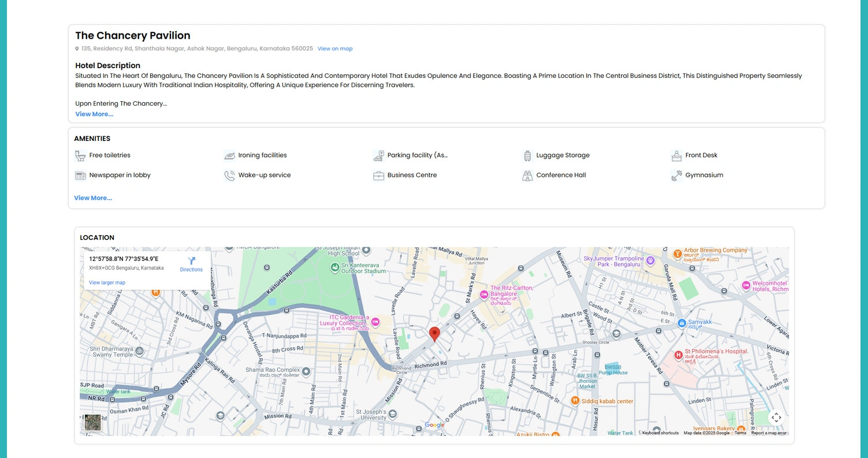Open the Report a map error link

pos(769,432)
